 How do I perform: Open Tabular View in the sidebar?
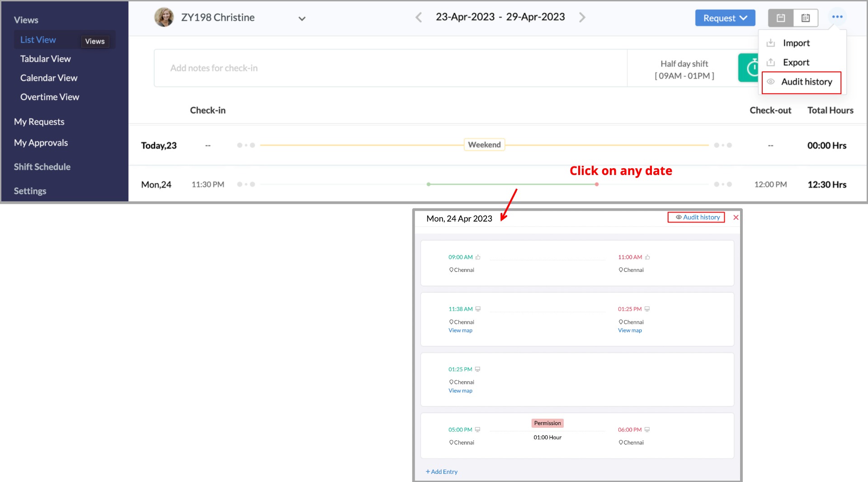[45, 59]
